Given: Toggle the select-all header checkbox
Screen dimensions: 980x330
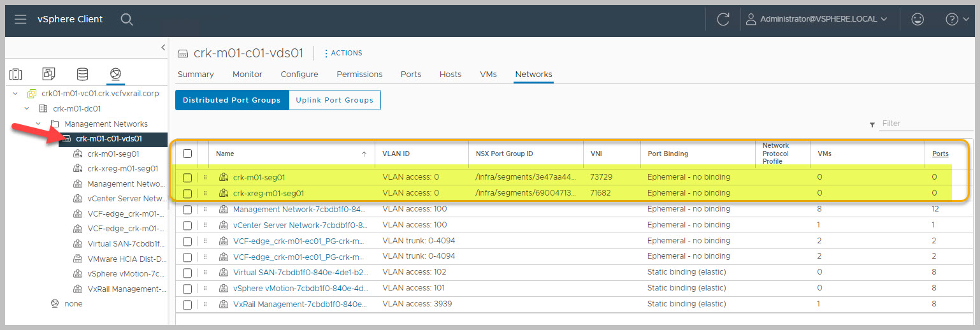Looking at the screenshot, I should (187, 154).
